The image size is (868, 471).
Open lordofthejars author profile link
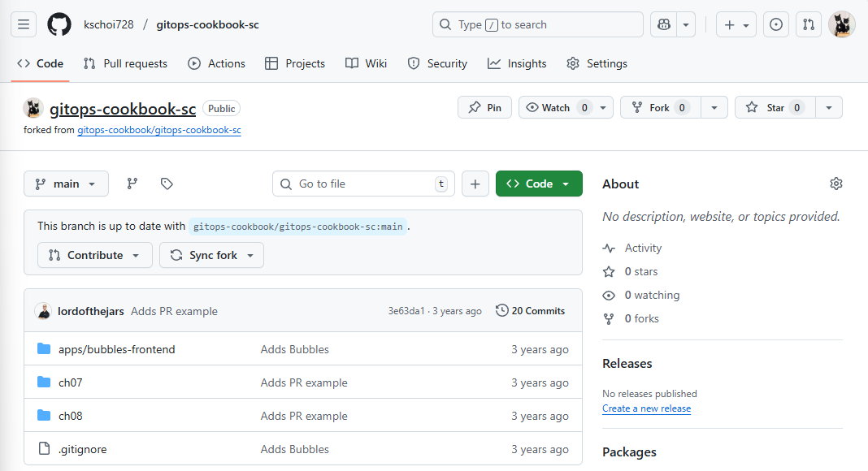click(x=91, y=311)
